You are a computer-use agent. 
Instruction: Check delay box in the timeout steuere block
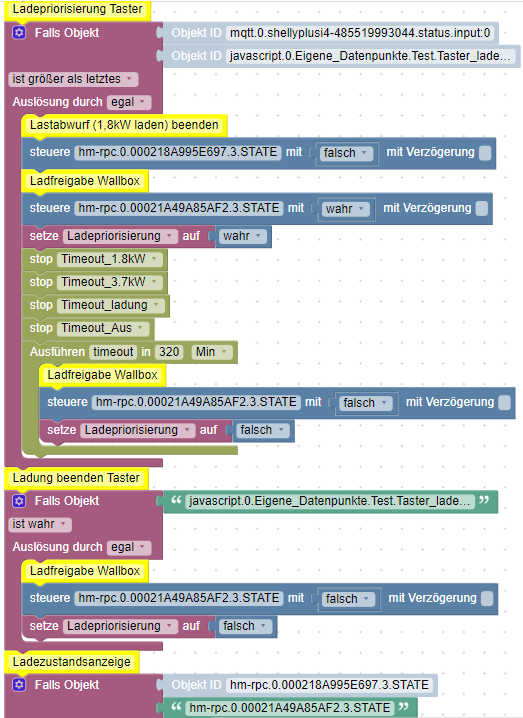pos(504,403)
